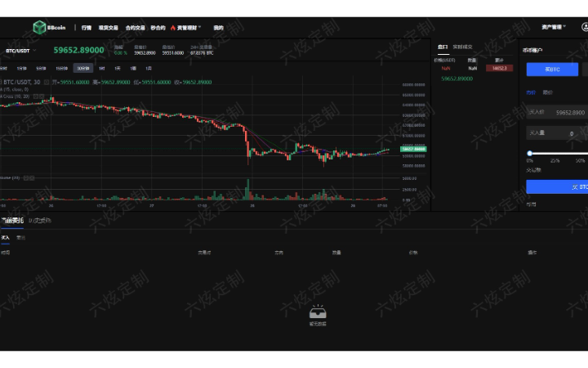Screen dimensions: 588x368
Task: Click the green 59652.89000 price axis label
Action: [x=413, y=149]
